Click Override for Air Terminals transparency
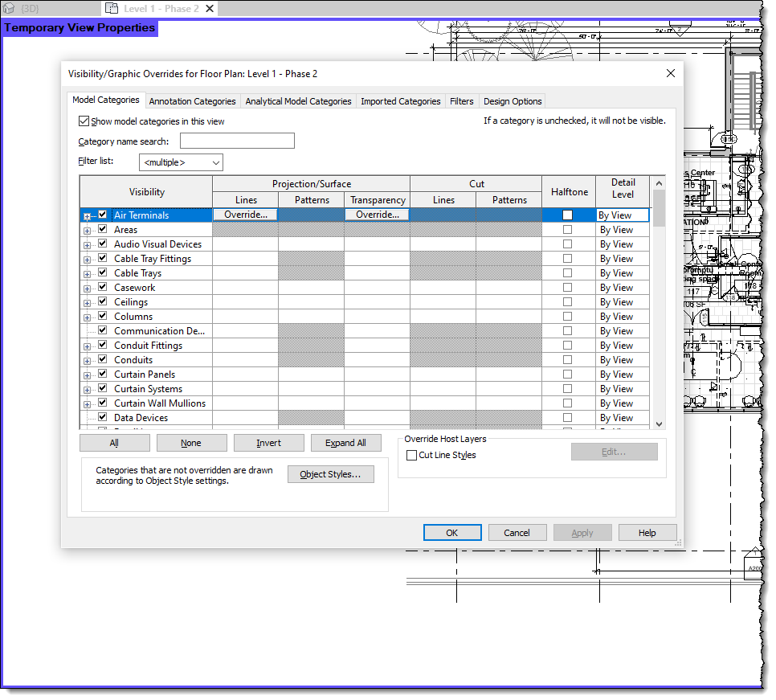 (377, 214)
